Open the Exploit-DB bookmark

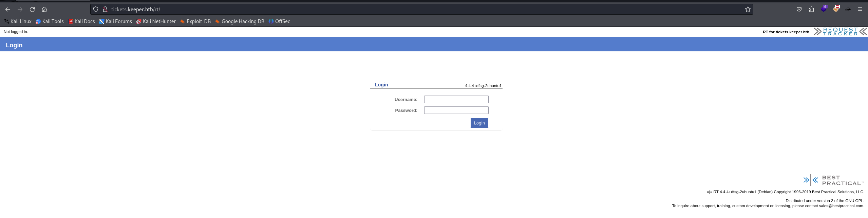pos(195,21)
